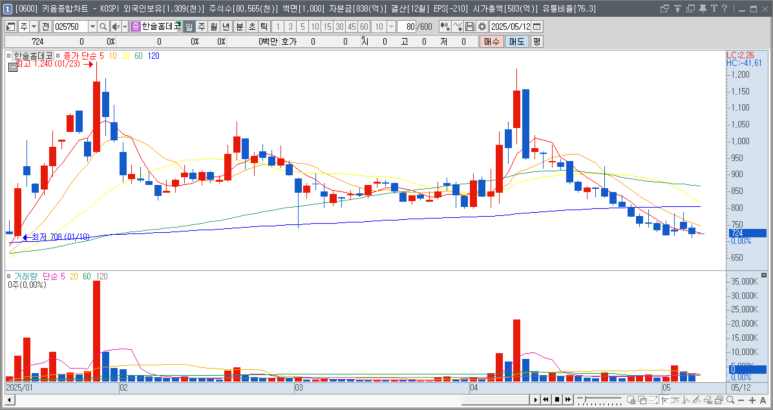Image resolution: width=773 pixels, height=410 pixels.
Task: Select the 15 interval button
Action: click(327, 27)
